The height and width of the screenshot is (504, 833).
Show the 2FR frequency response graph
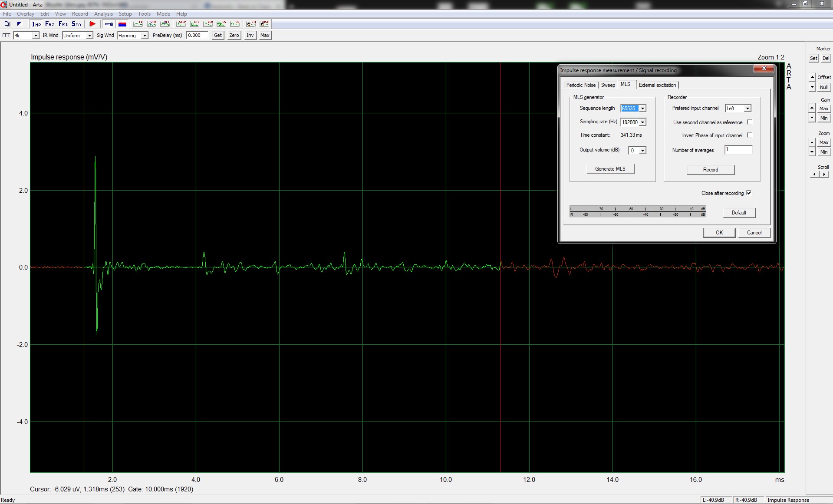151,24
